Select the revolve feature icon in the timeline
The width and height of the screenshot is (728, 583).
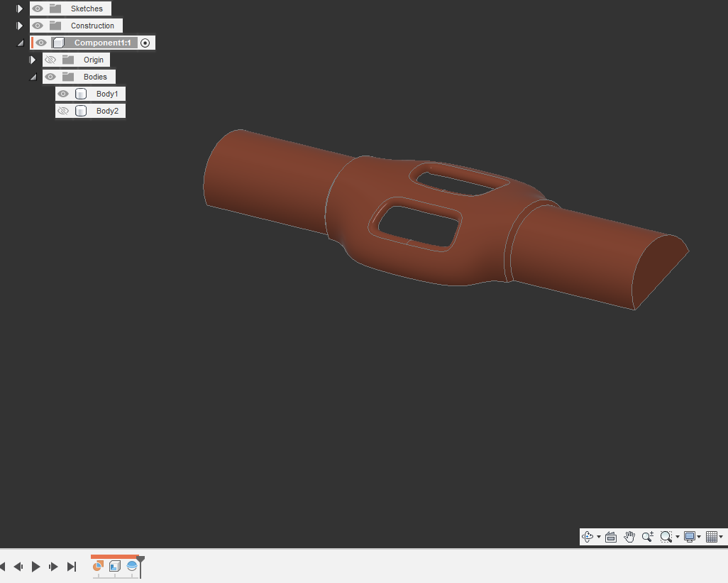132,566
